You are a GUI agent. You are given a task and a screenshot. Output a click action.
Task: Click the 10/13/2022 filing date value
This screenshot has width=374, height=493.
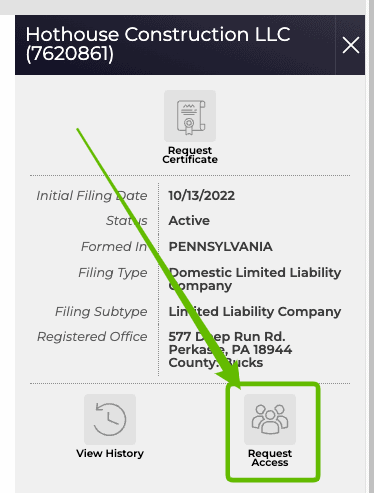tap(201, 196)
